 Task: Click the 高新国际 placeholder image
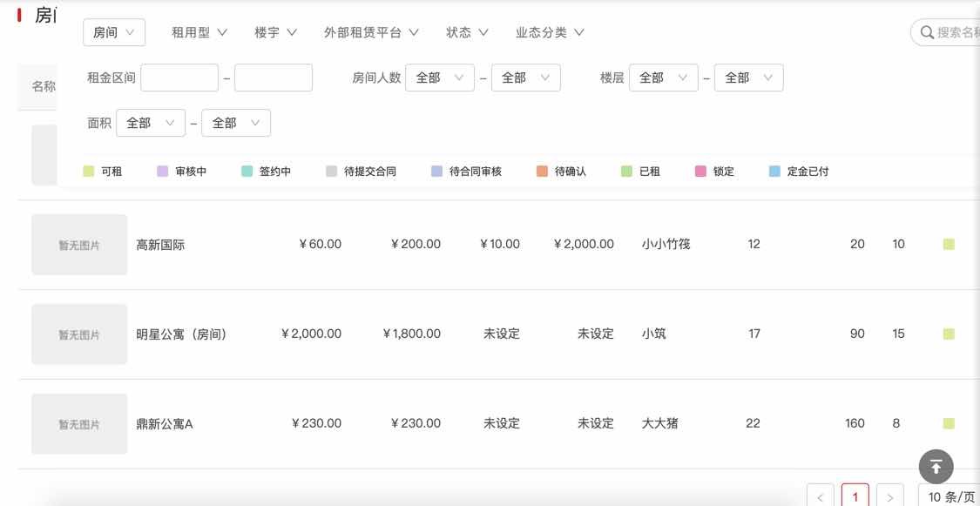click(79, 245)
